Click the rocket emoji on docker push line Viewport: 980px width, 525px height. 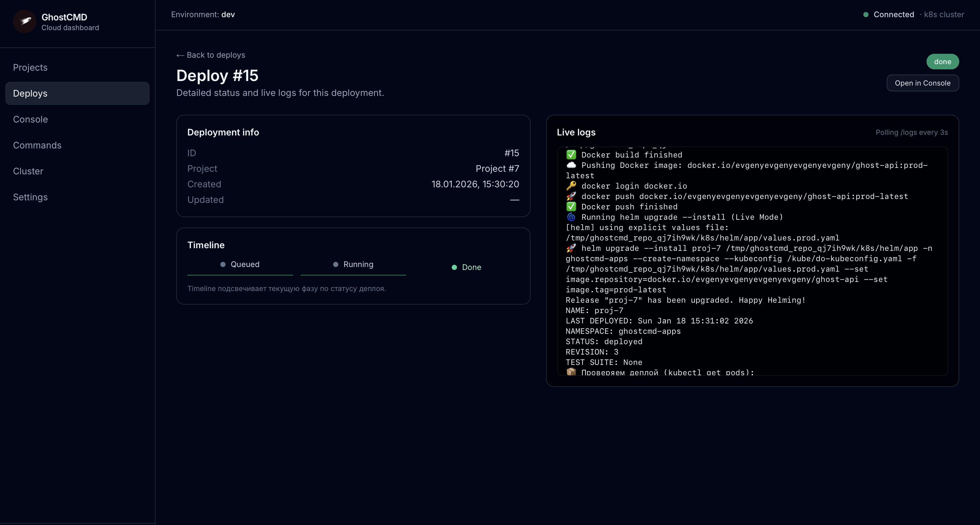[571, 196]
